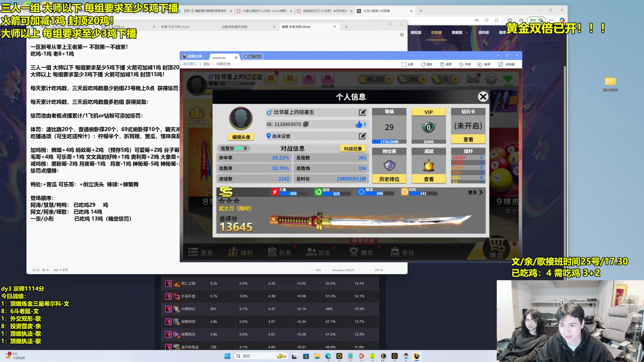
Task: Open a new browser tab
Action: click(x=421, y=11)
